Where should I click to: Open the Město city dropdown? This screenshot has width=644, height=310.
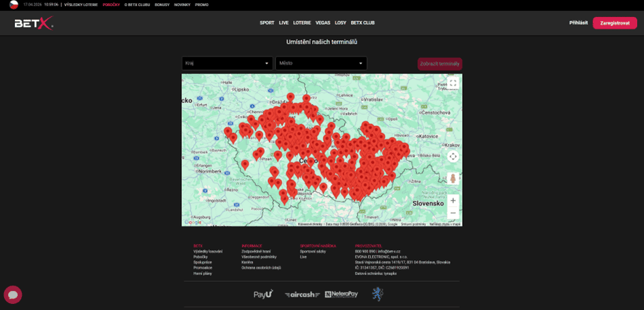click(321, 63)
